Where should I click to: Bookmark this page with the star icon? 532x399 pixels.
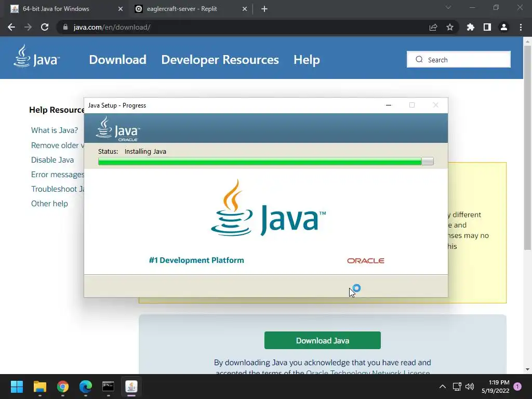[x=450, y=27]
